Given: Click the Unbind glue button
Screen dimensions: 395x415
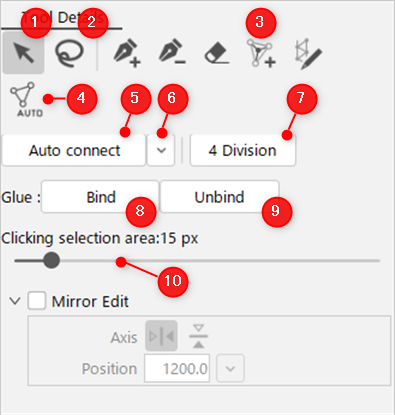Looking at the screenshot, I should coord(219,197).
